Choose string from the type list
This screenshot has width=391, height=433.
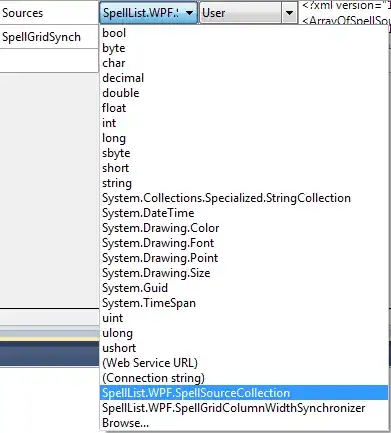click(244, 183)
